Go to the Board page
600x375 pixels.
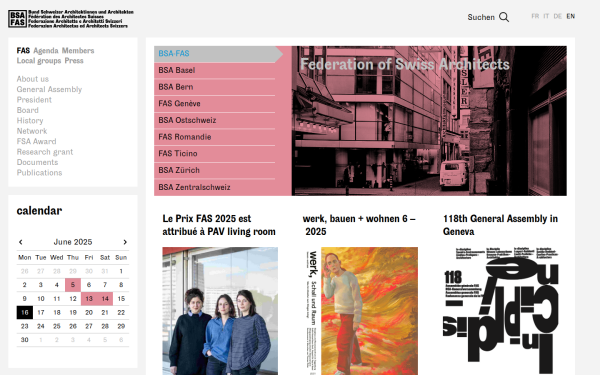28,110
